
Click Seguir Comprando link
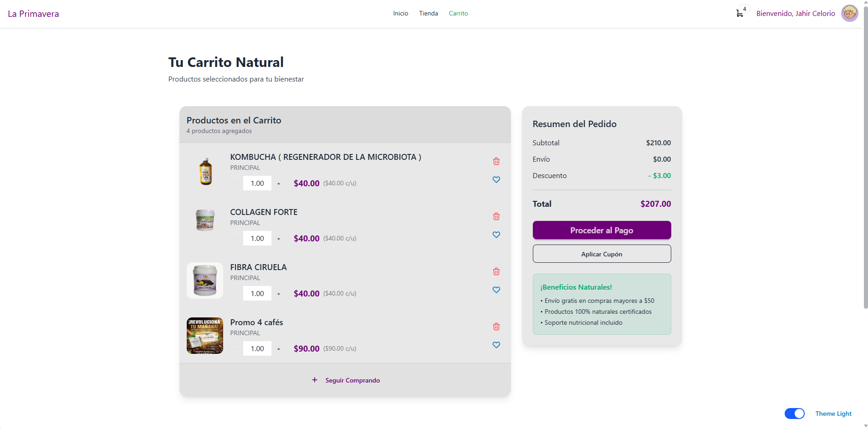click(352, 380)
